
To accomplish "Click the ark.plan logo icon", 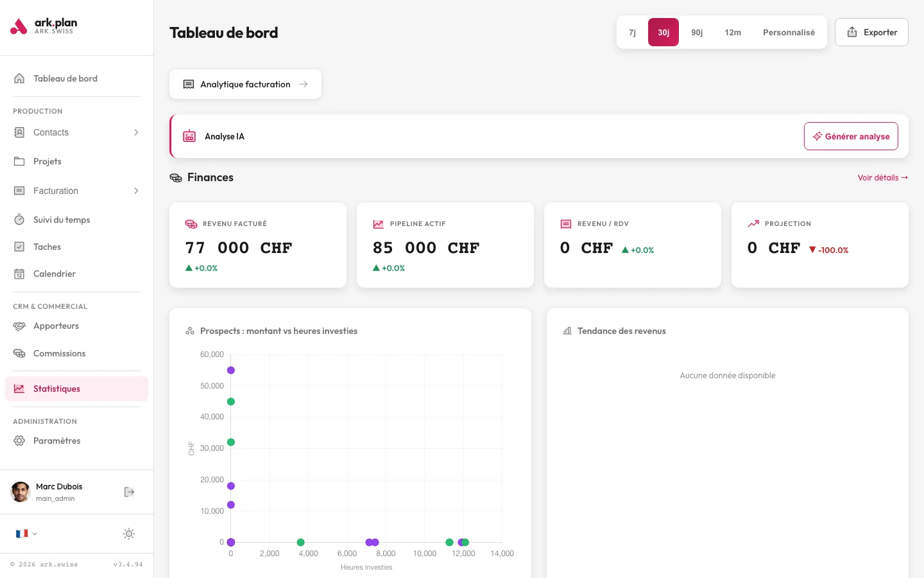I will (x=19, y=26).
